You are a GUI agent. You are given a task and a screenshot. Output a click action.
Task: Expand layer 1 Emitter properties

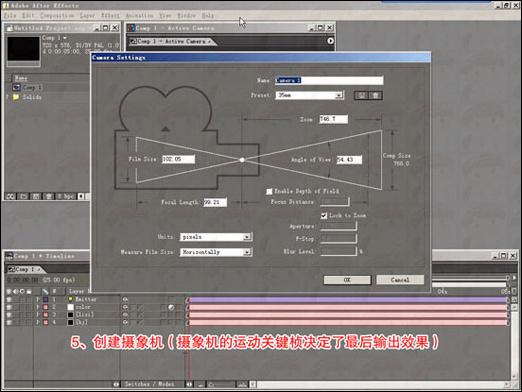coord(38,299)
